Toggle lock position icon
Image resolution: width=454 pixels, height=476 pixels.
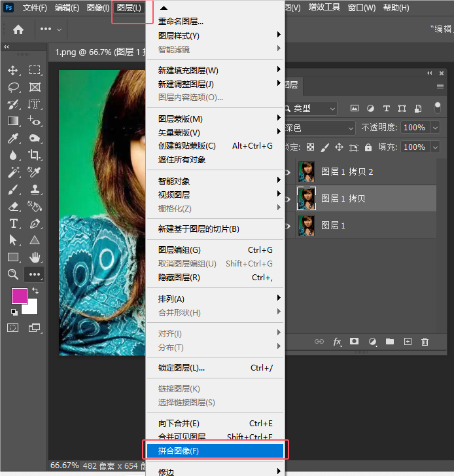(339, 147)
